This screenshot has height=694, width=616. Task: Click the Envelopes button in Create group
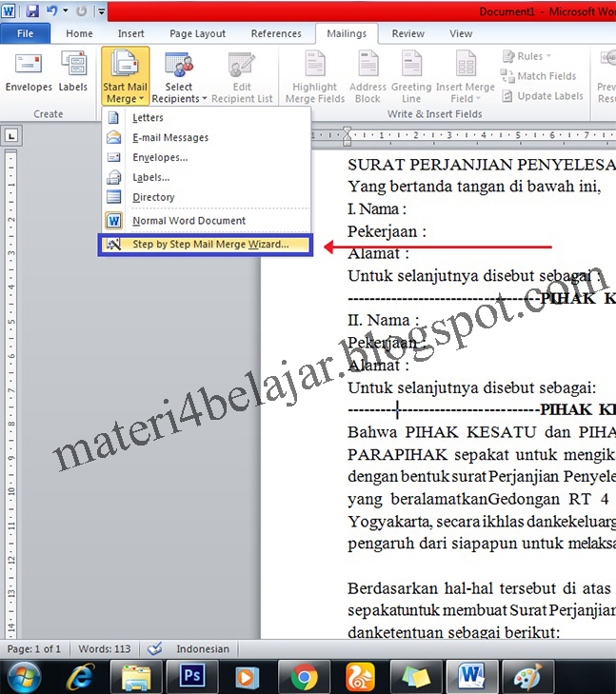coord(29,71)
